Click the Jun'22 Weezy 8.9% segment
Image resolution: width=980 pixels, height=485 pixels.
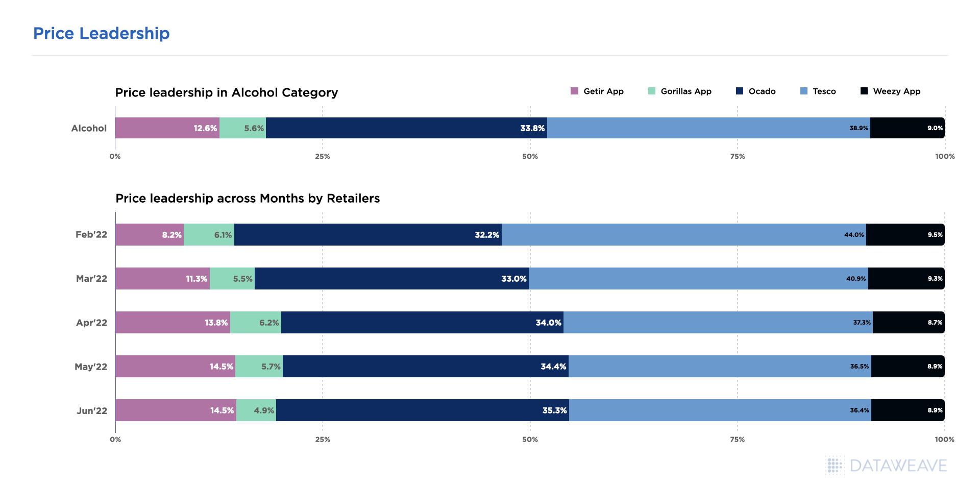click(908, 410)
